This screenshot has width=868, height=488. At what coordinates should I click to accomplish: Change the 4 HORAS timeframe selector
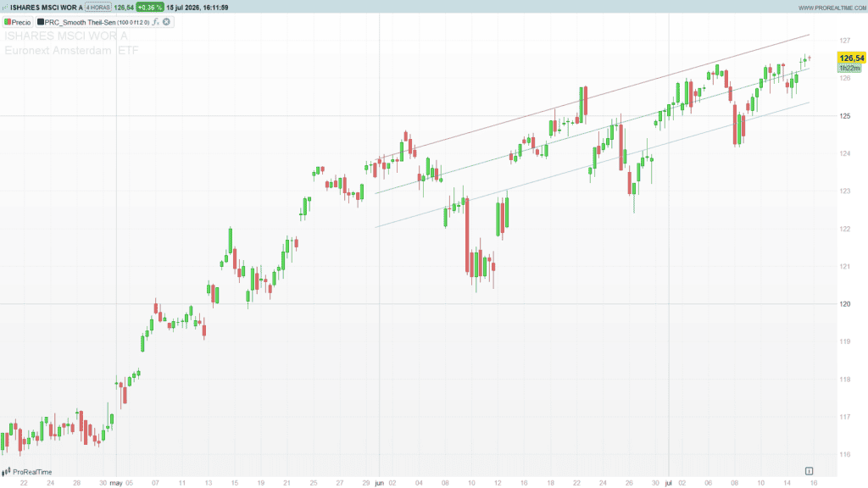[98, 7]
